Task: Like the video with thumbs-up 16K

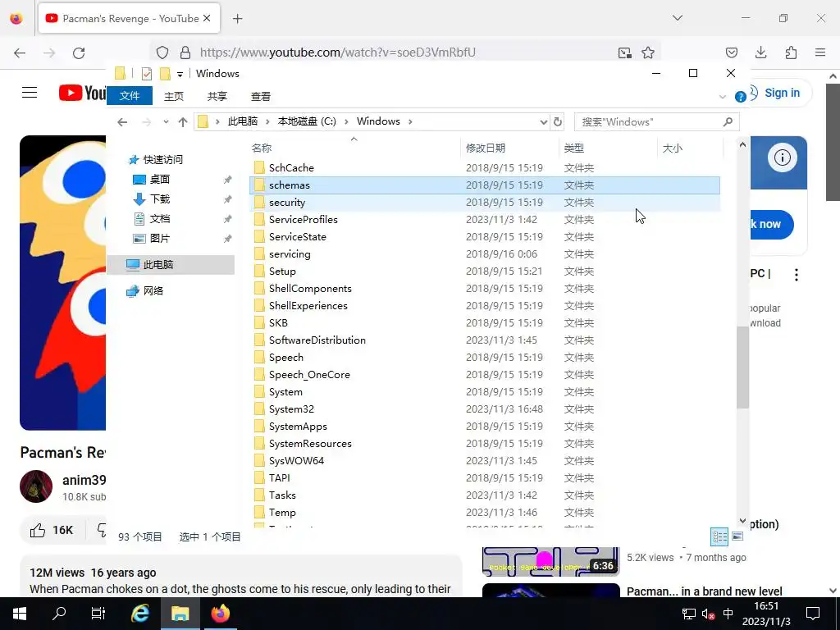Action: tap(52, 531)
